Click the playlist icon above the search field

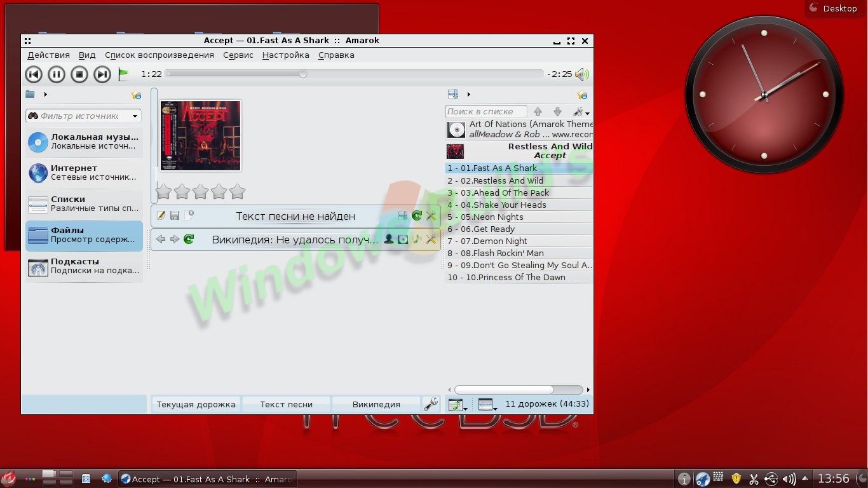click(x=453, y=95)
